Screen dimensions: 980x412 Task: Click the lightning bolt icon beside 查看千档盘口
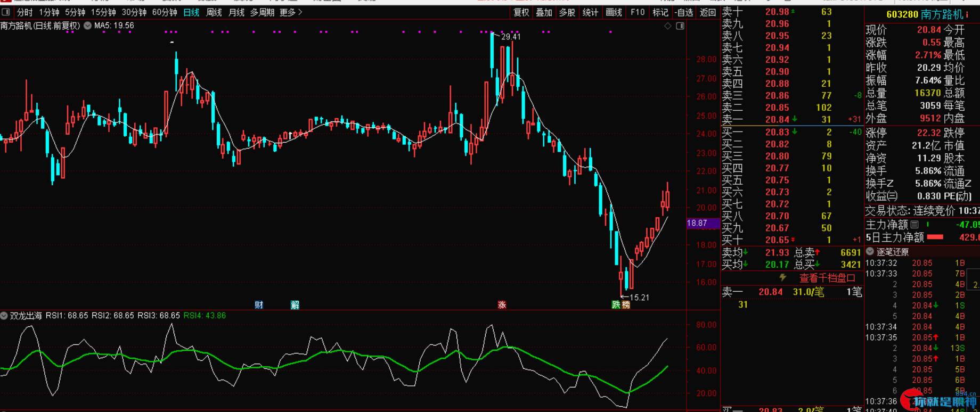[783, 277]
